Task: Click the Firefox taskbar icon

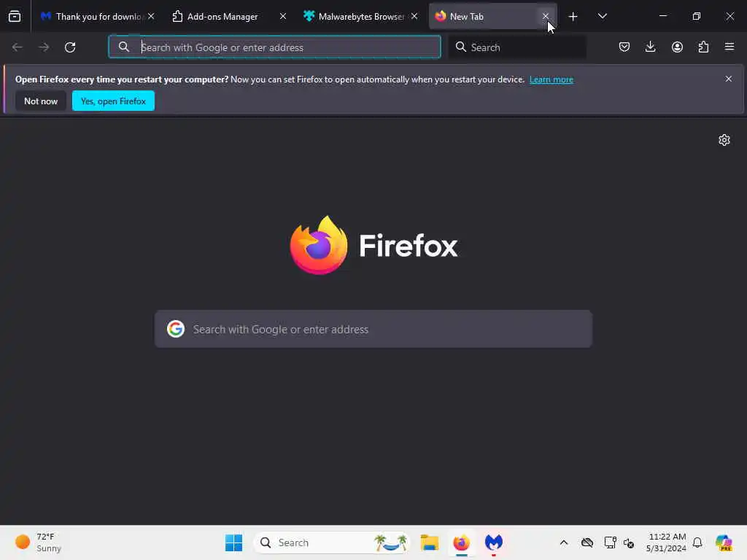Action: 461,542
